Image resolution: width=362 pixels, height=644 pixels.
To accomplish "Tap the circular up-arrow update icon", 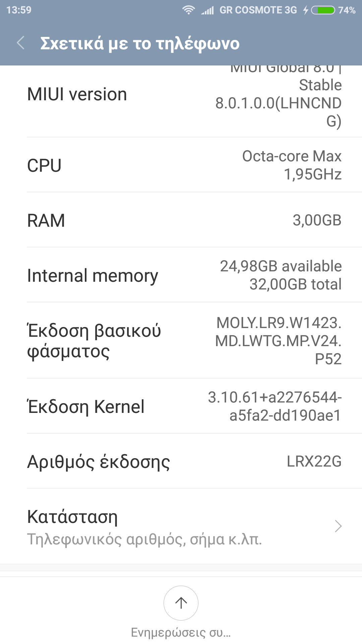I will tap(181, 603).
